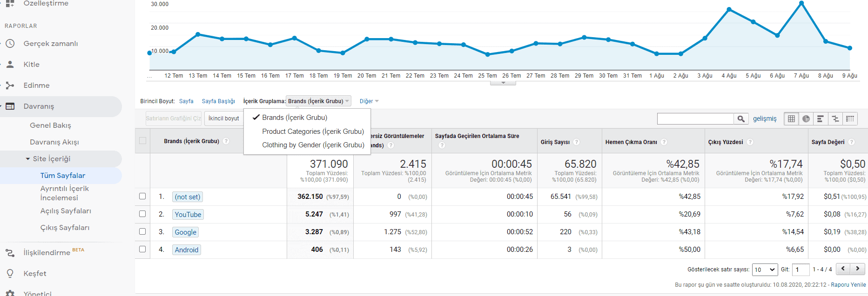Tick the checkbox for the YouTube row

(142, 214)
